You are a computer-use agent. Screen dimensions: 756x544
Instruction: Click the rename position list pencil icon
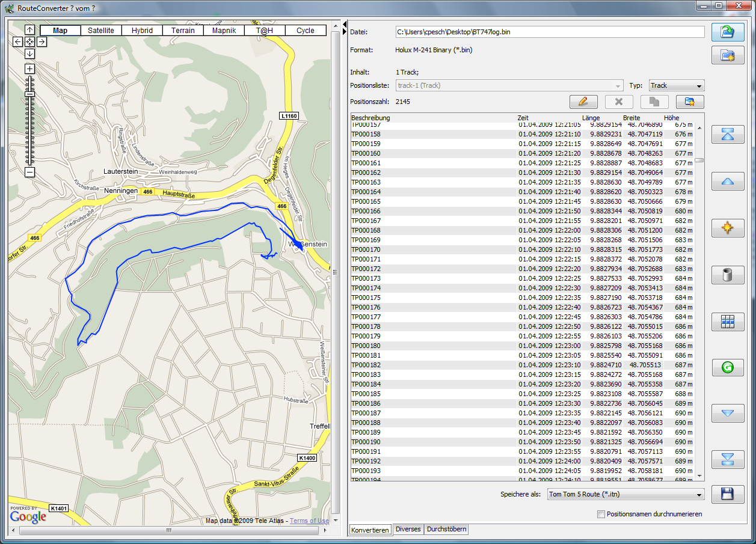(x=583, y=102)
